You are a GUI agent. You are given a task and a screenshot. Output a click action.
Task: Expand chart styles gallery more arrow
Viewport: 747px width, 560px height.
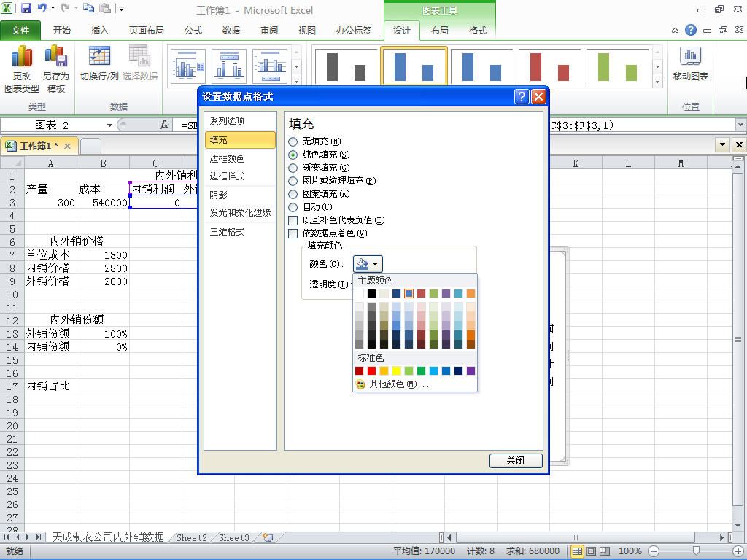point(657,80)
